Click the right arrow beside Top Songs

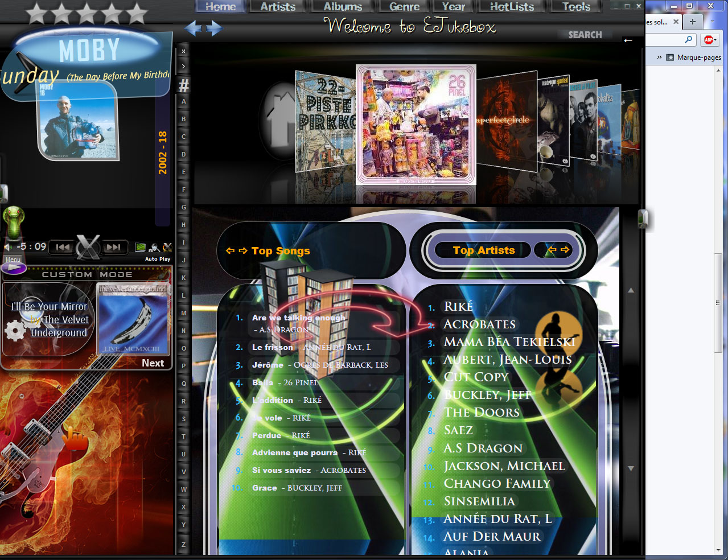pyautogui.click(x=243, y=251)
